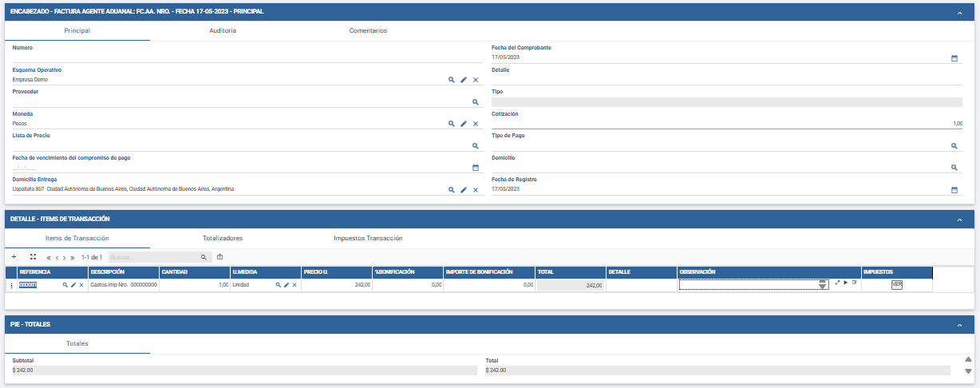Go to next page of items

65,258
